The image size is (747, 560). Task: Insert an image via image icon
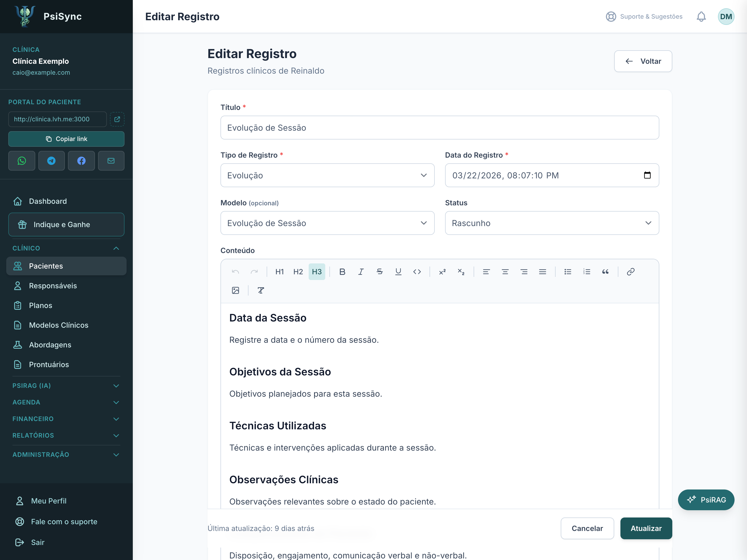(235, 290)
